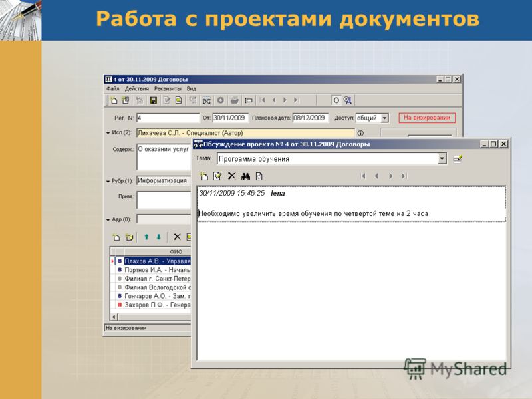Click the Лихачева С.Л. executor field

pos(245,133)
